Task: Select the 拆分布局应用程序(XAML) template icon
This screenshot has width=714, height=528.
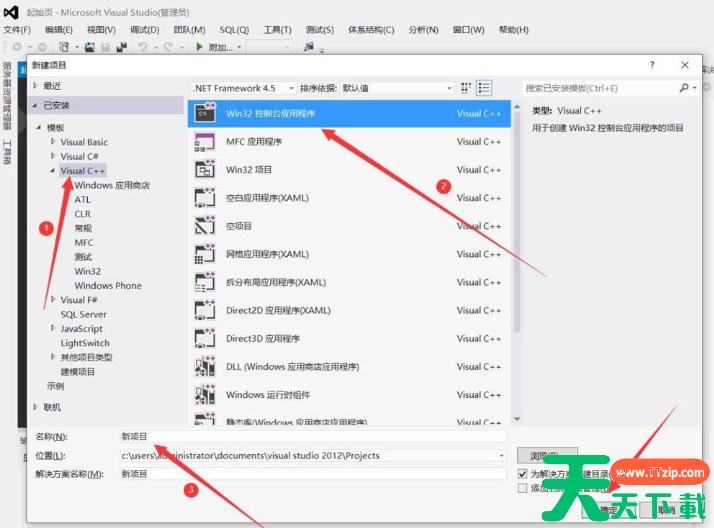Action: [205, 282]
